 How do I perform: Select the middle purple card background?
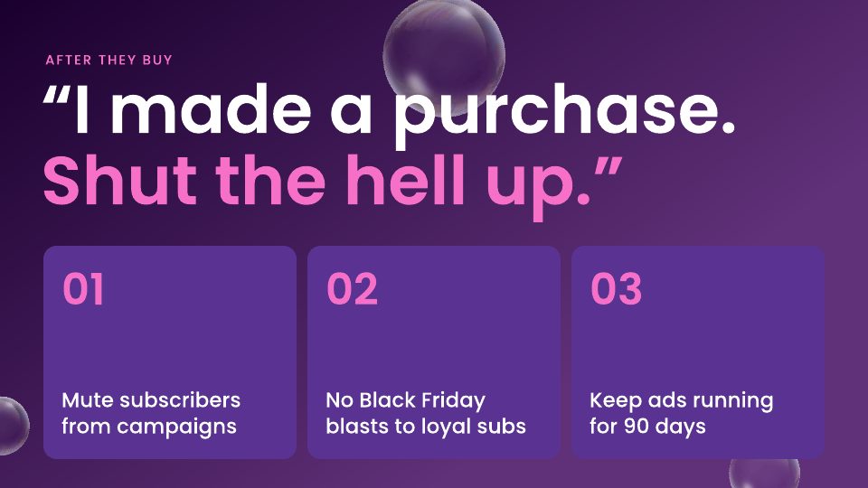click(434, 352)
